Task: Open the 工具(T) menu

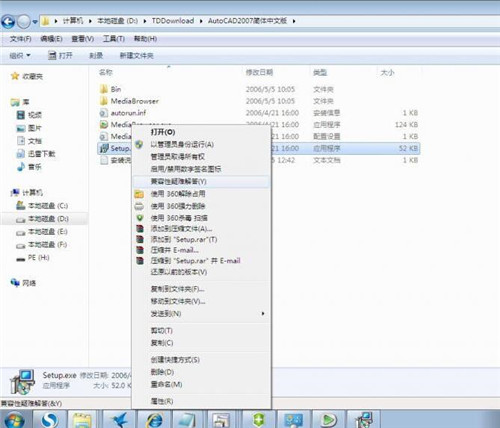Action: click(114, 39)
